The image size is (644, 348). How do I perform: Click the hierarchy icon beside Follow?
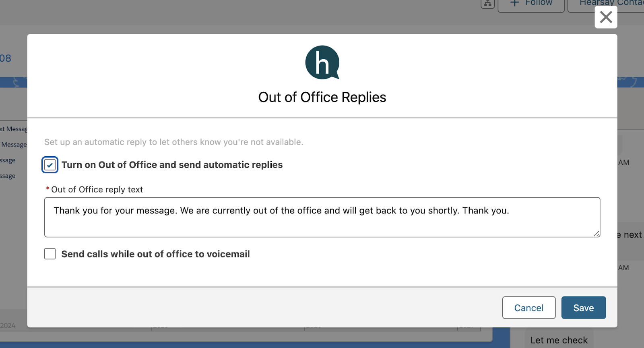tap(487, 4)
